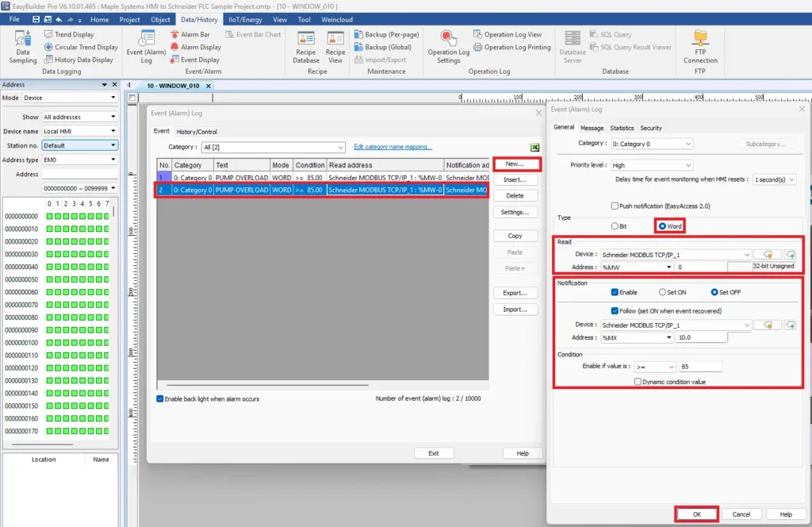Viewport: 812px width, 527px height.
Task: Open the File menu
Action: click(x=14, y=19)
